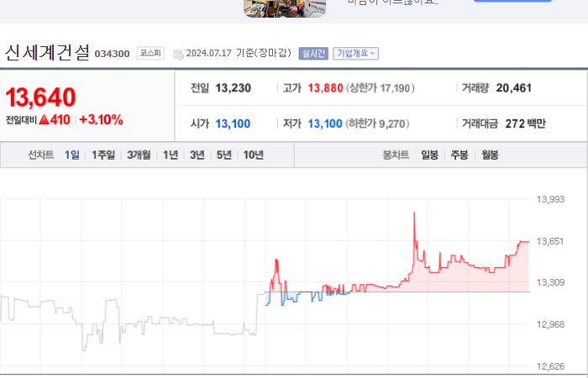The height and width of the screenshot is (378, 588).
Task: Open the 주봉 weekly candle chart
Action: tap(459, 155)
